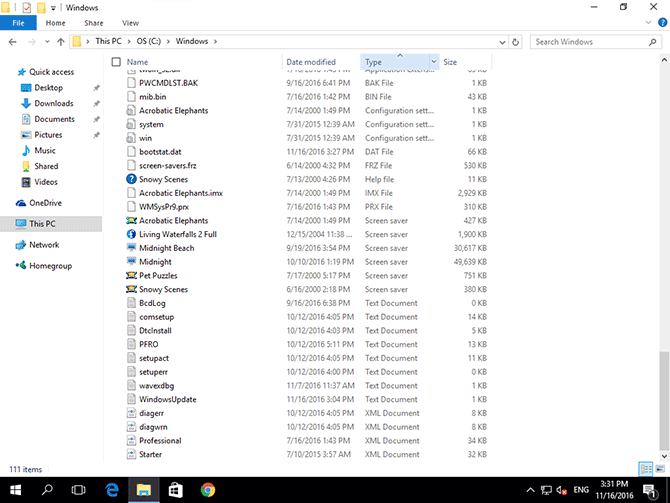Select the file PWCMDLST.BAK
This screenshot has width=670, height=503.
[168, 83]
